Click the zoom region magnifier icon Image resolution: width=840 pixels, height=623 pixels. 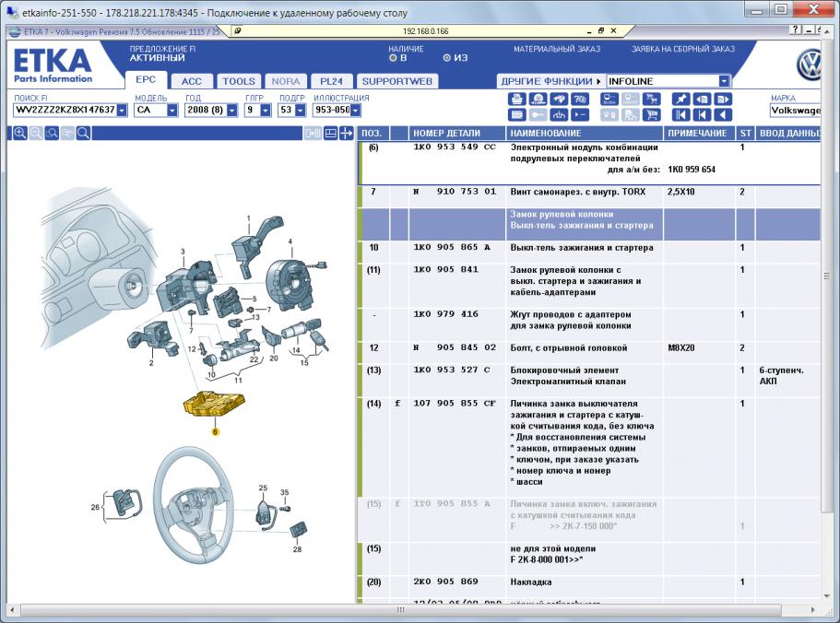[x=52, y=134]
